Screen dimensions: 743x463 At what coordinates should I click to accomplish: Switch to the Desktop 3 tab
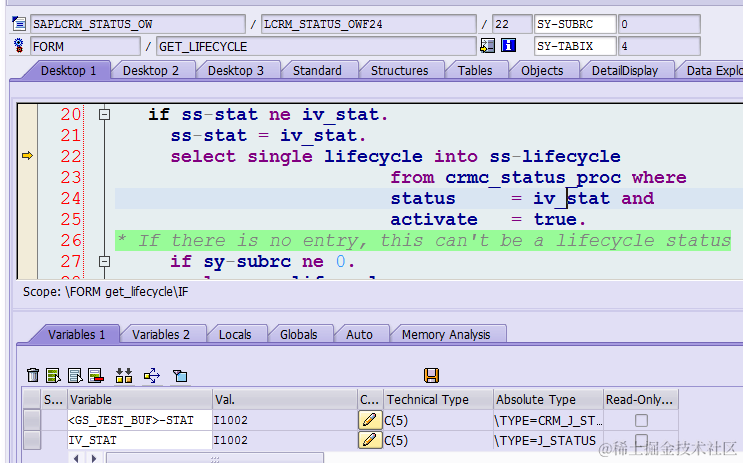(x=236, y=71)
